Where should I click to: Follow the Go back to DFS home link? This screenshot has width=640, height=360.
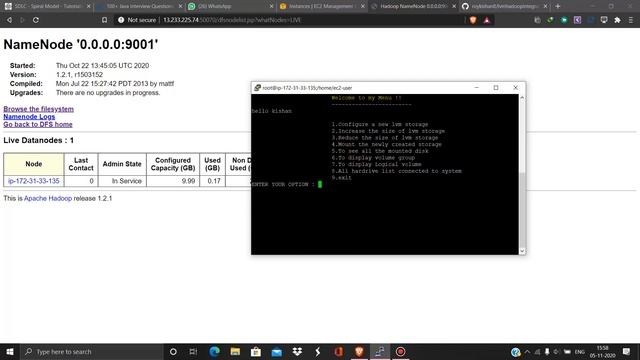point(38,124)
